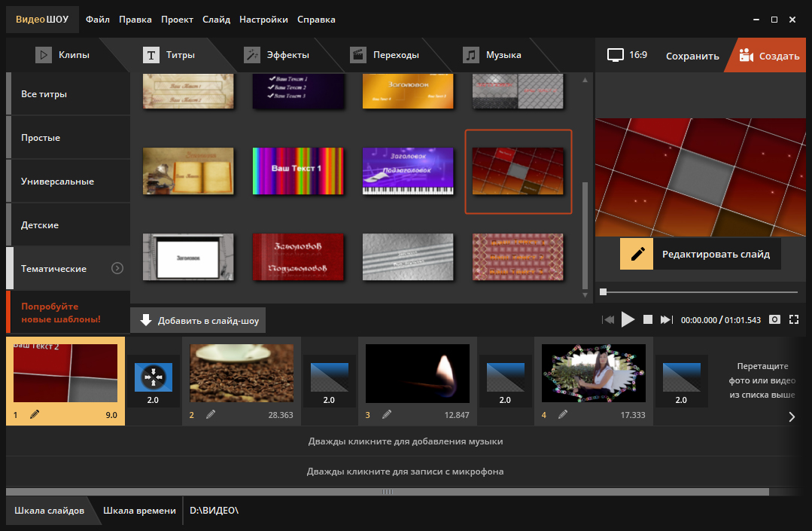
Task: Open the Справка menu
Action: (316, 20)
